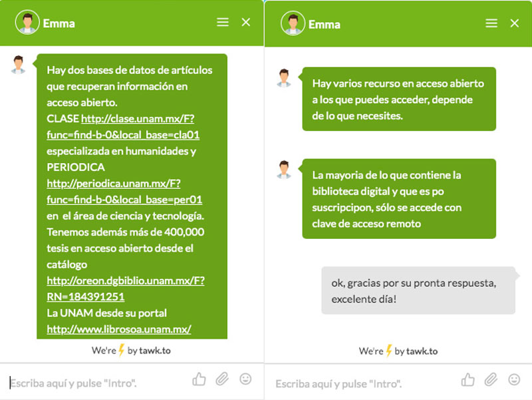This screenshot has height=400, width=532.
Task: Open emoji picker in right chat
Action: [x=514, y=379]
